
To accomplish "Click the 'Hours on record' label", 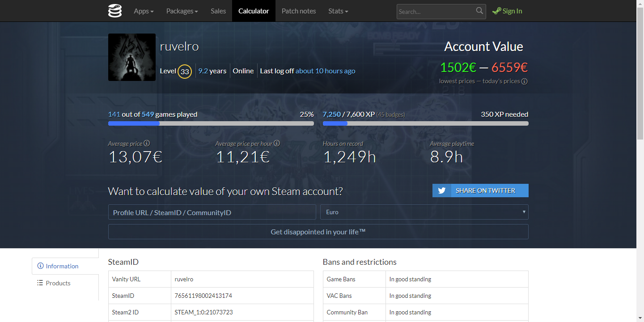I will point(343,144).
